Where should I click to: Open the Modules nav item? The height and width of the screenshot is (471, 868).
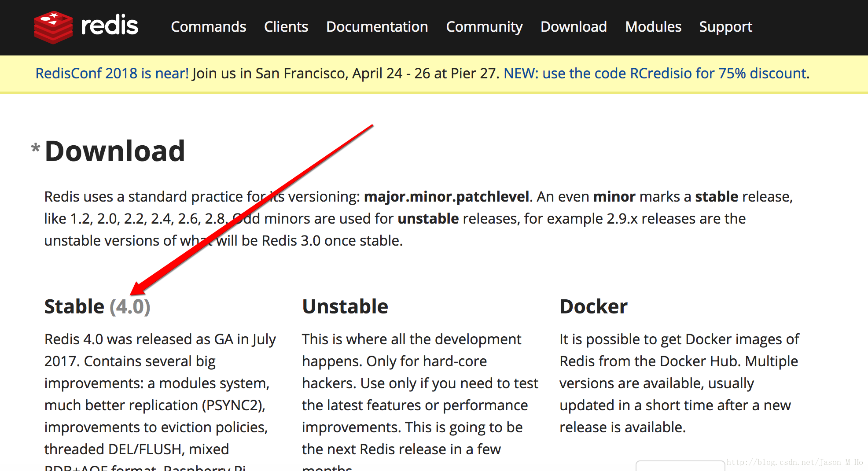653,27
